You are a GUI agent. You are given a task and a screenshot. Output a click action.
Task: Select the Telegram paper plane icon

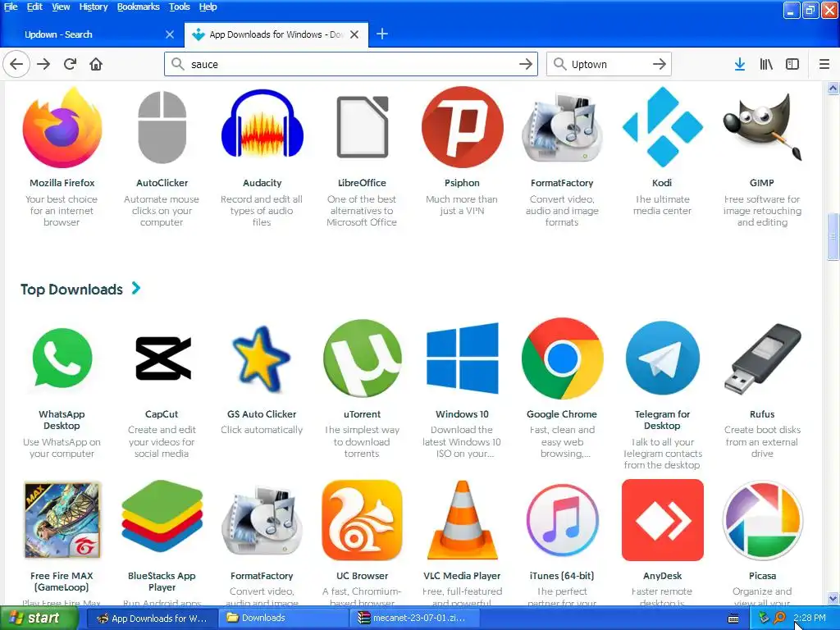(x=662, y=358)
